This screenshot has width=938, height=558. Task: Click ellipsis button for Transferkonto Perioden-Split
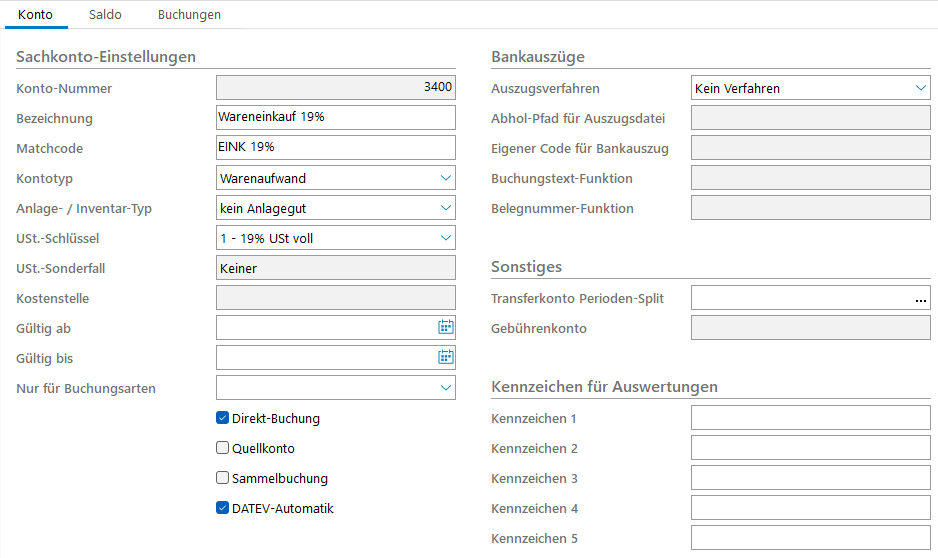tap(920, 299)
